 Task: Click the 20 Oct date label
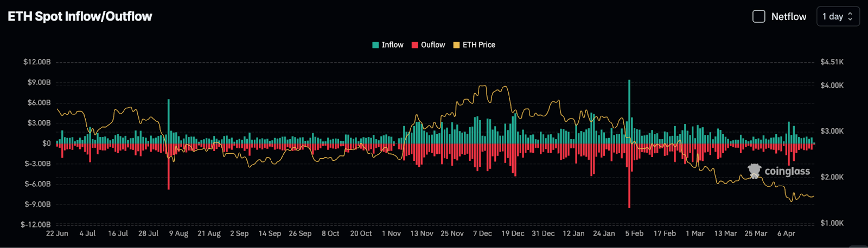coord(361,233)
